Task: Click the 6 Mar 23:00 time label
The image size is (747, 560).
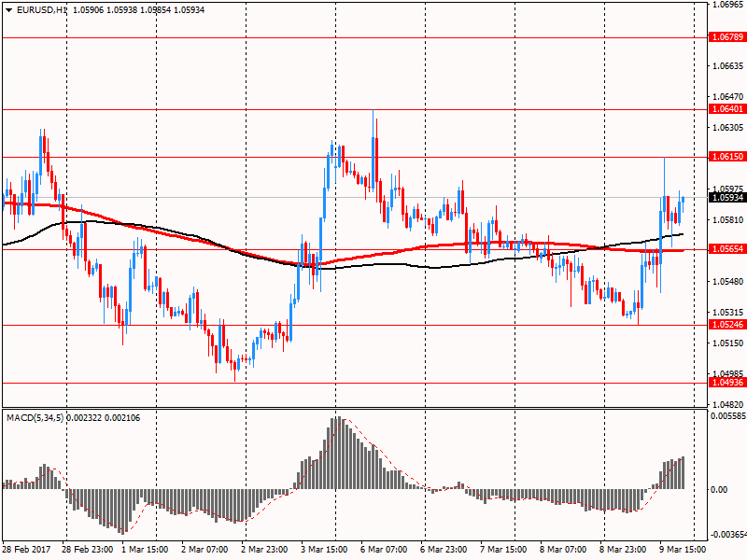Action: click(x=444, y=549)
